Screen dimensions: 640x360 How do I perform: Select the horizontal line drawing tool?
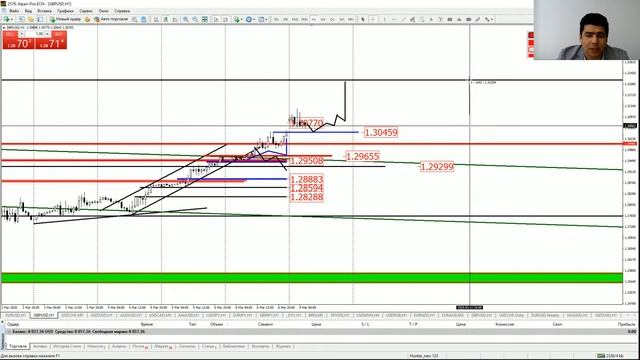394,19
